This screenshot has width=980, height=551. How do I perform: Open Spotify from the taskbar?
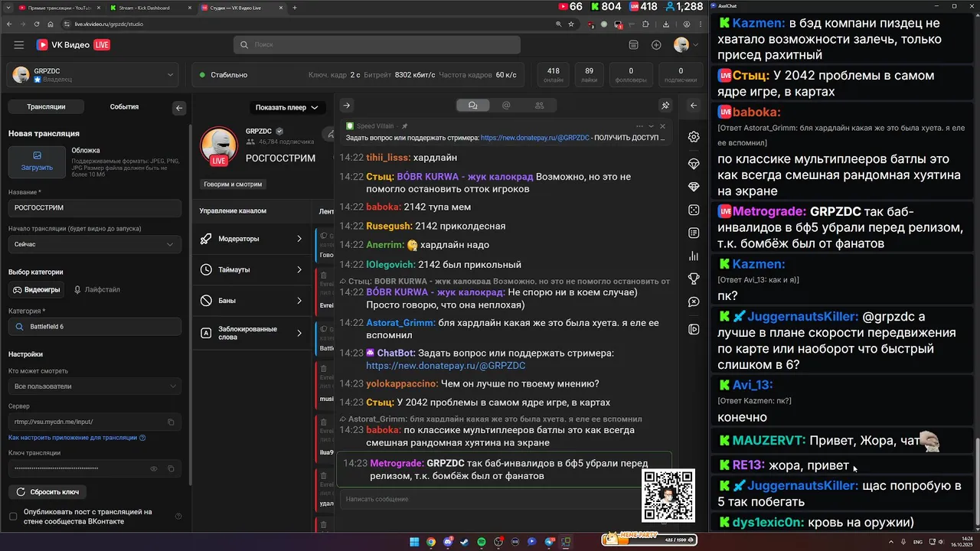pos(482,542)
